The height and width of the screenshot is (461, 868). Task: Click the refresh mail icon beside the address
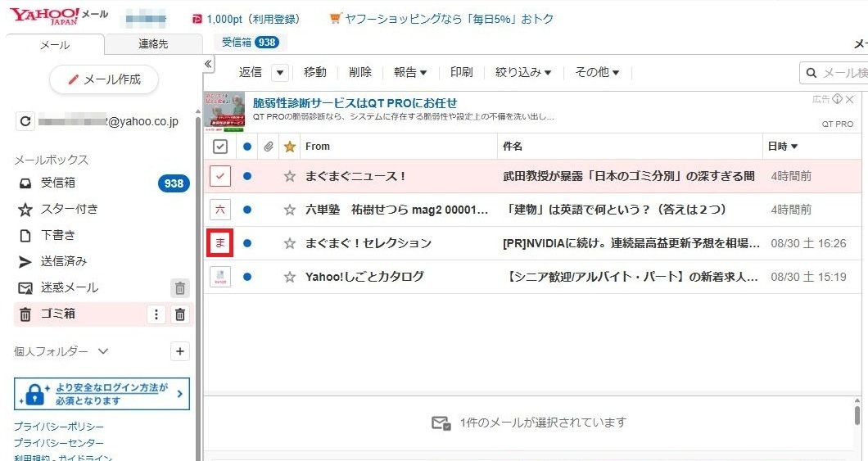26,121
